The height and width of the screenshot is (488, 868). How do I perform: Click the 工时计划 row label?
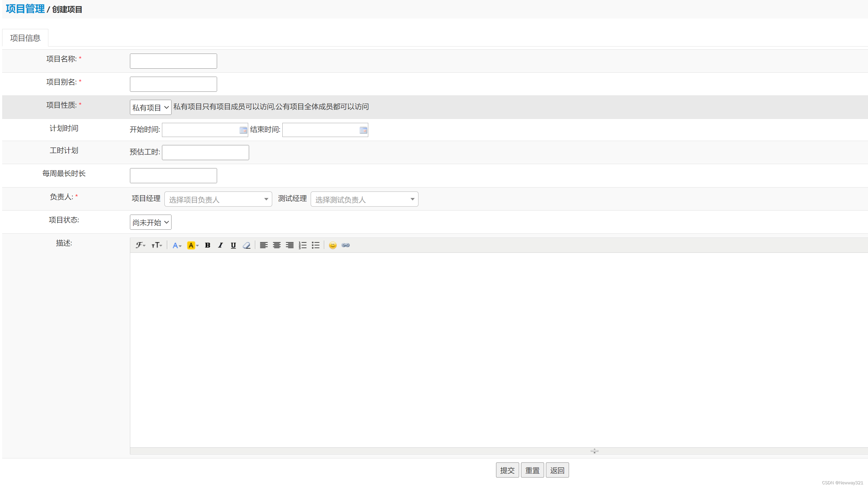(x=64, y=151)
